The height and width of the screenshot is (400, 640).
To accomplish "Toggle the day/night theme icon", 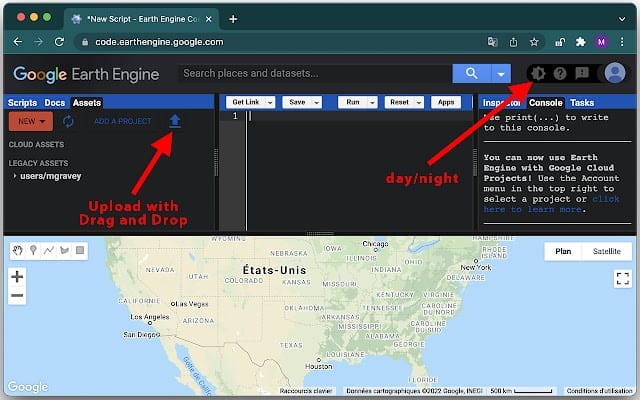I will (x=538, y=73).
